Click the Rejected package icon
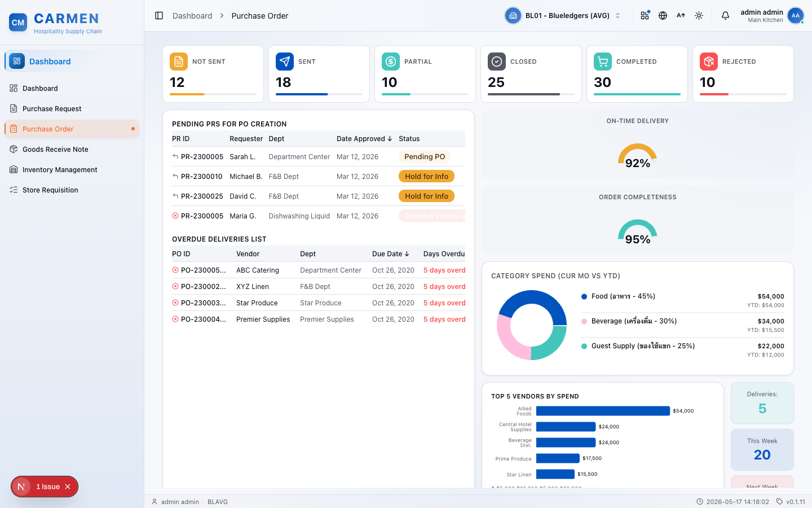This screenshot has width=812, height=508. click(709, 62)
